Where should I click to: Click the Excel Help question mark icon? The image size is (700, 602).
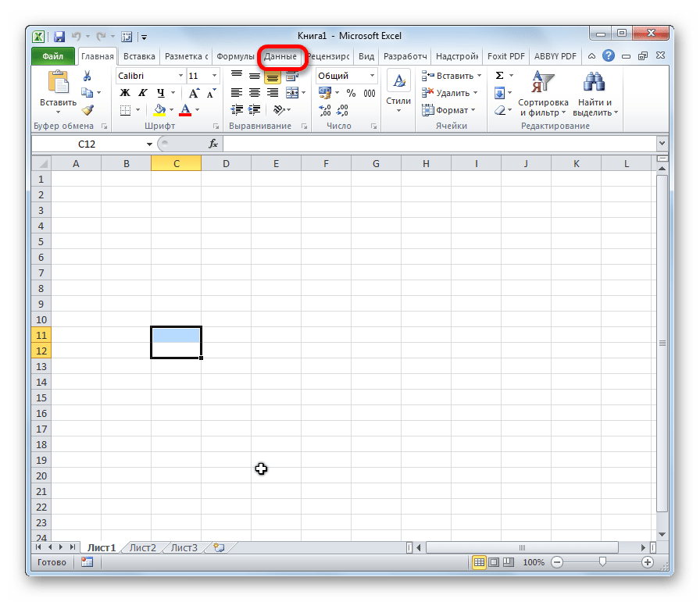[608, 55]
